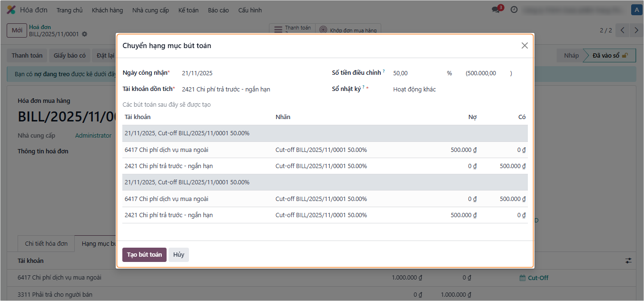This screenshot has width=644, height=301.
Task: Click the user avatar icon
Action: [636, 10]
